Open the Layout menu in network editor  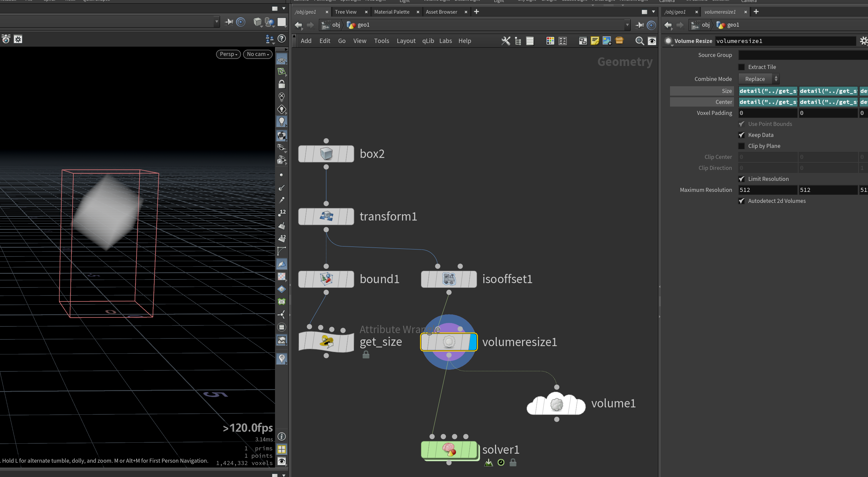pyautogui.click(x=406, y=41)
